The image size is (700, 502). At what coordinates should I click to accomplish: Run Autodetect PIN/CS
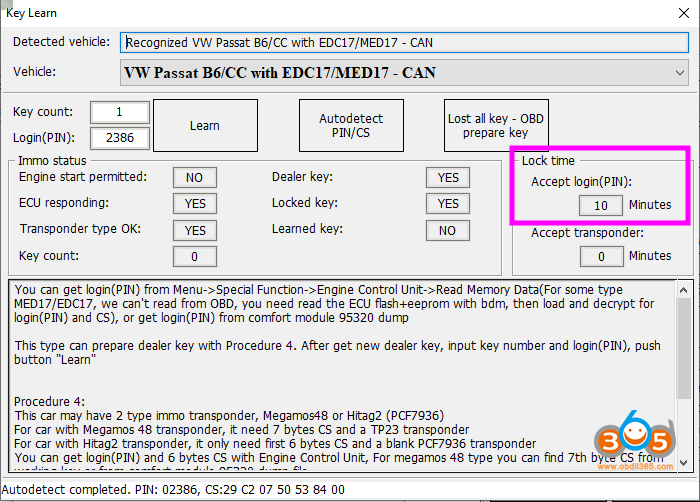click(351, 126)
